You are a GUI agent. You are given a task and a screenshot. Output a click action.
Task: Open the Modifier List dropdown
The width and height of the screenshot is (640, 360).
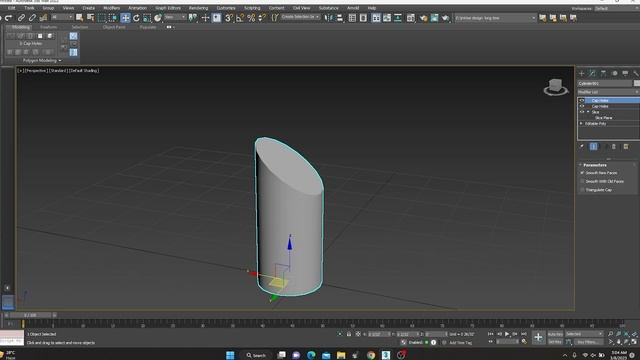click(x=608, y=92)
